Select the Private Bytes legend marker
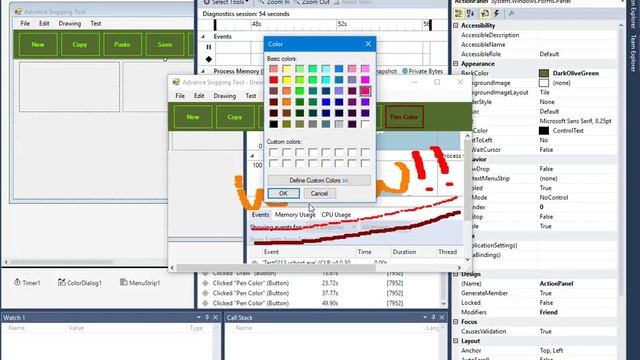 tap(405, 71)
